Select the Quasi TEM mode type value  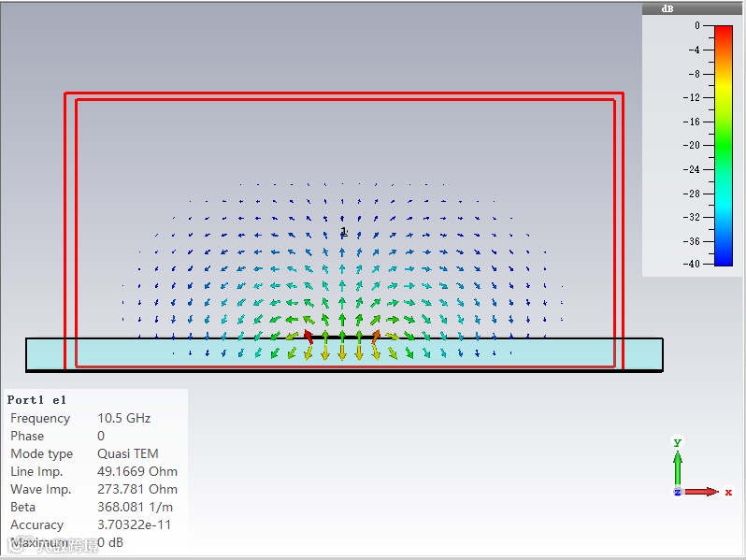click(x=127, y=454)
